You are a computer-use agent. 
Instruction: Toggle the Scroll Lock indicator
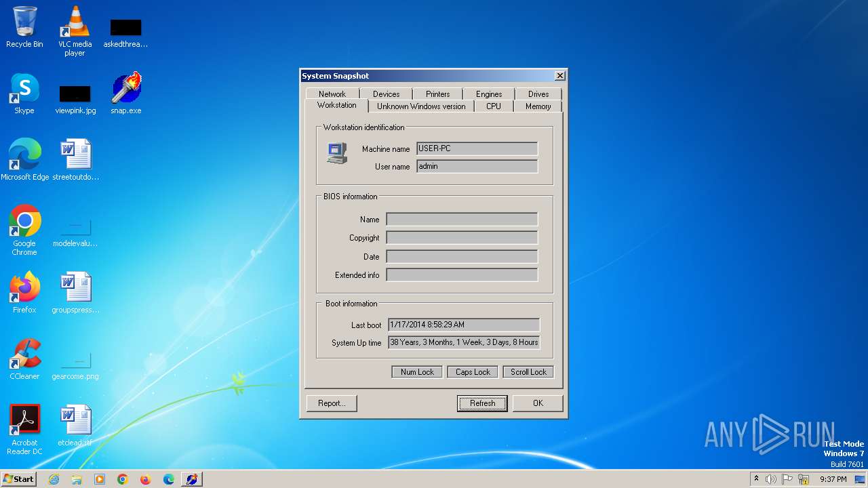(x=528, y=372)
